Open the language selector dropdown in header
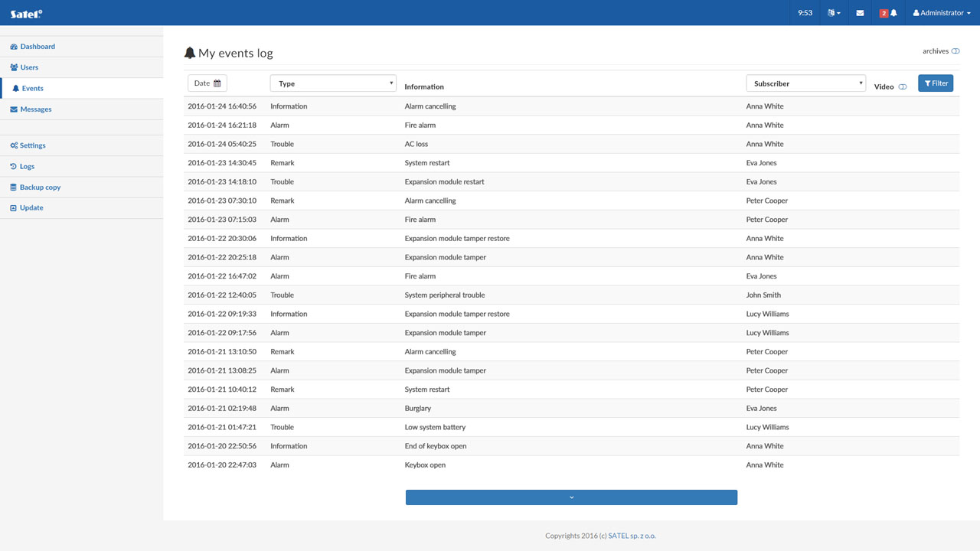The image size is (980, 551). [834, 13]
